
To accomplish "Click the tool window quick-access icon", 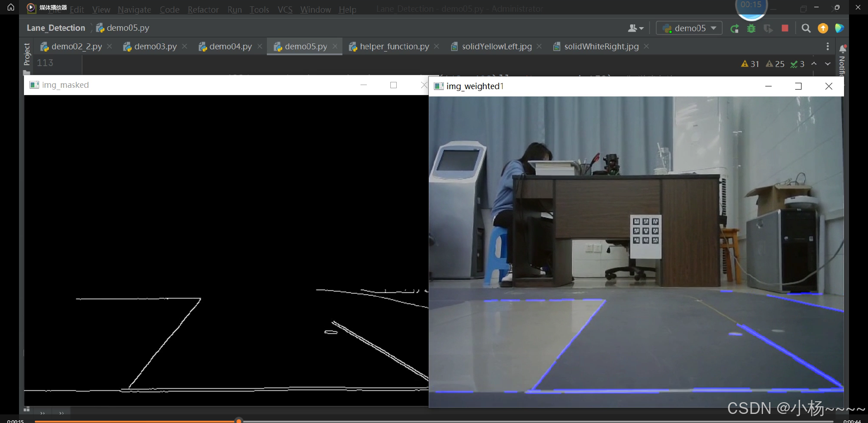I will click(x=27, y=409).
